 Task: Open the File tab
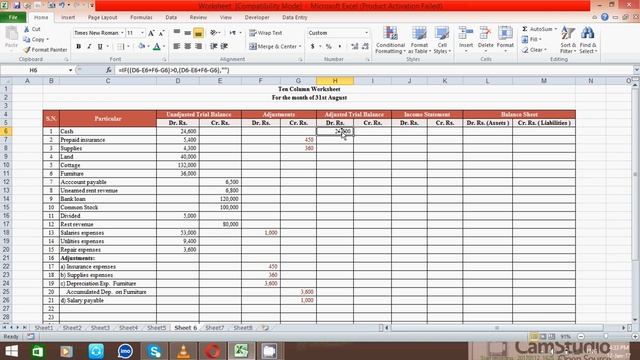click(13, 18)
